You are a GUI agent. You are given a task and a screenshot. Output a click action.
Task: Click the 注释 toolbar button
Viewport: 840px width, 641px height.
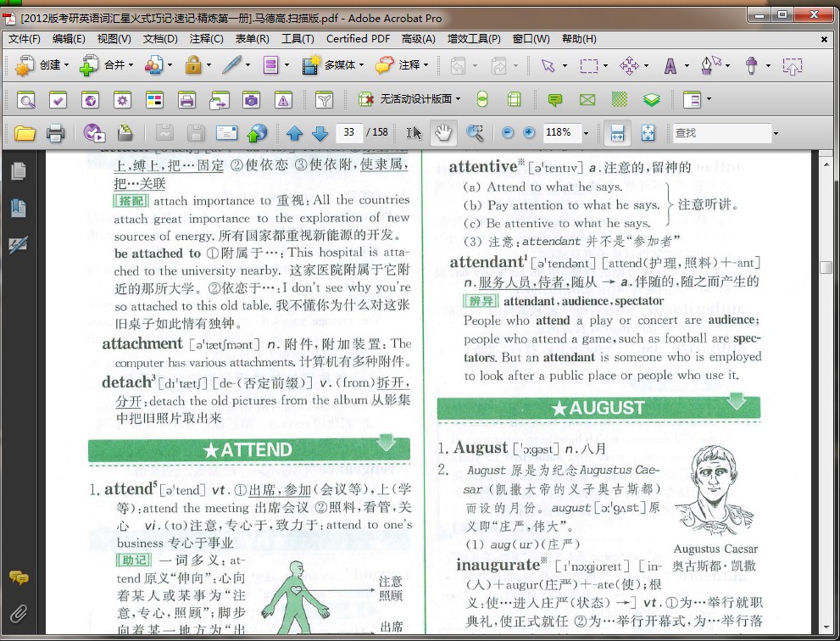pos(403,65)
